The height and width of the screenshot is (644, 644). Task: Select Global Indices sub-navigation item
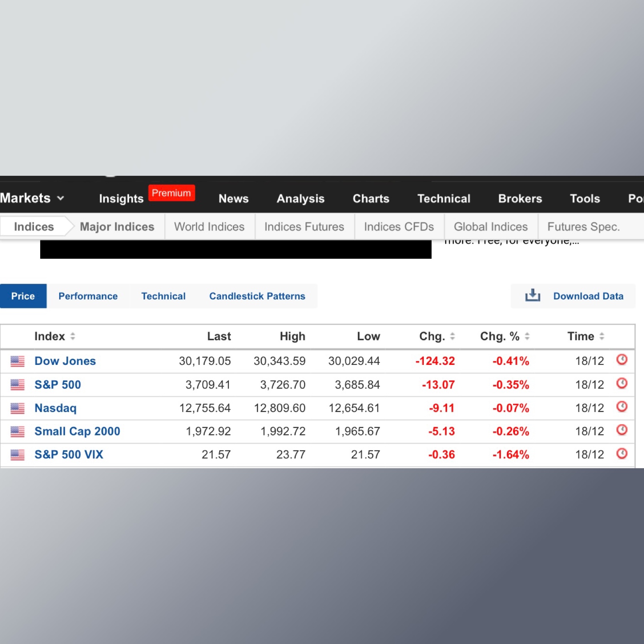490,226
